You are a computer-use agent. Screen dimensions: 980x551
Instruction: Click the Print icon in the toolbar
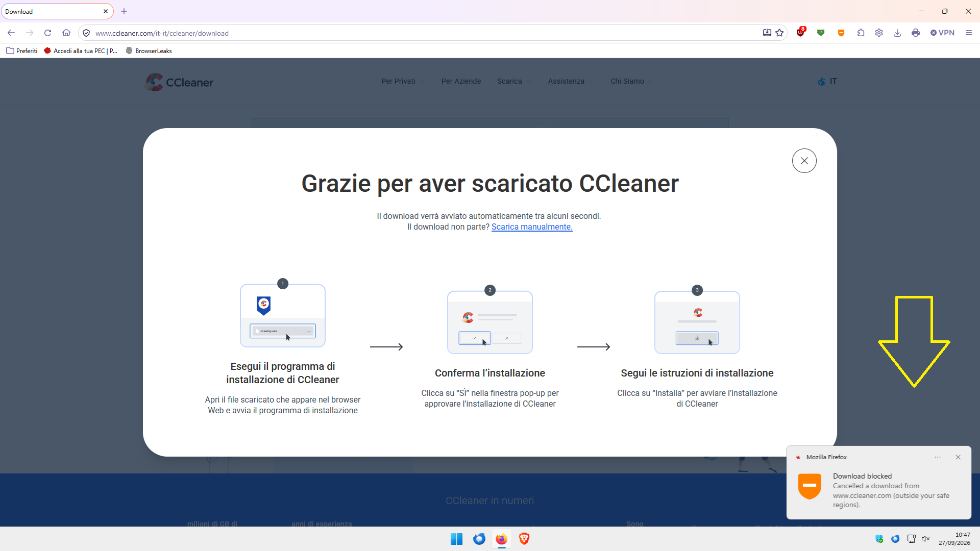(916, 33)
